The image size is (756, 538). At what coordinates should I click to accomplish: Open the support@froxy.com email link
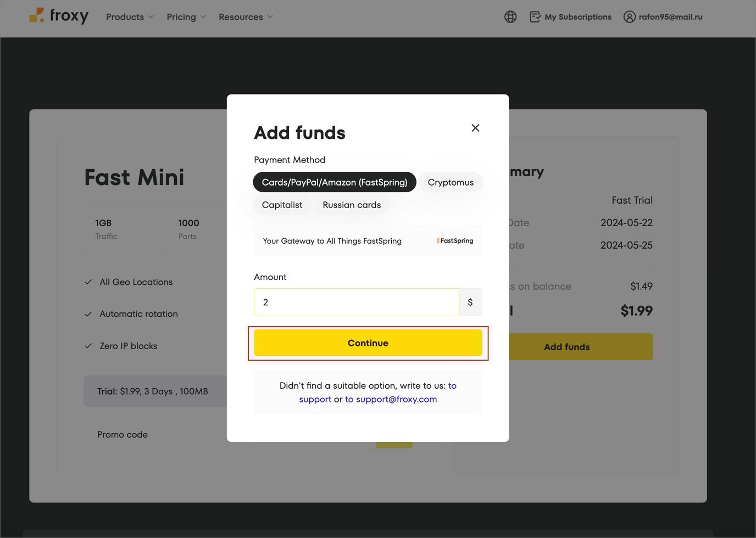391,399
